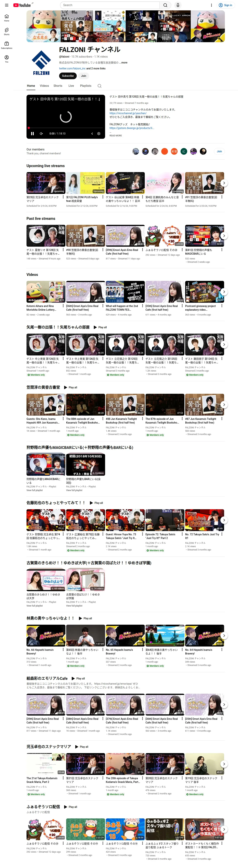Screen dimensions: 238x868
Task: Go to YouTube home via logo
Action: point(22,5)
